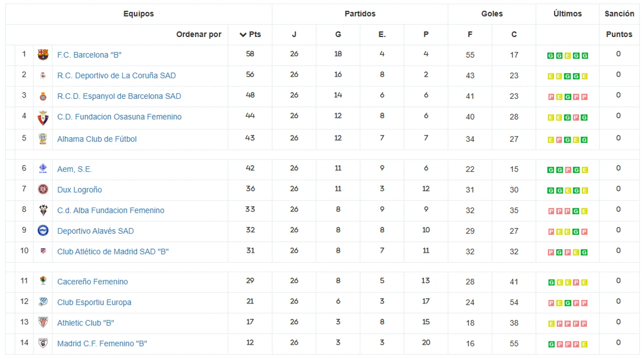This screenshot has width=644, height=359.
Task: Click the Alhama Club de Fútbol crest
Action: 43,139
